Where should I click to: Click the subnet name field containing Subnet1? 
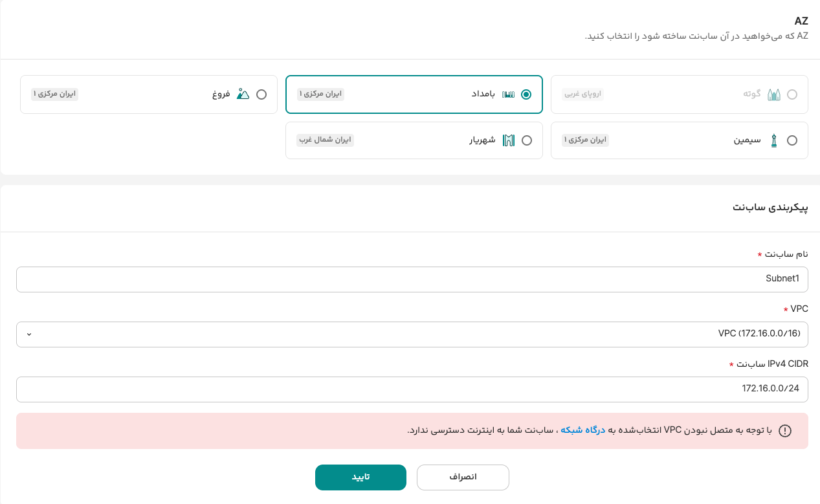tap(412, 279)
